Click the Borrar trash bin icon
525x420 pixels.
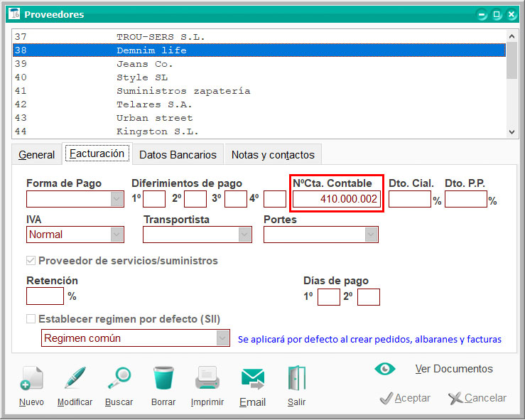coord(163,378)
